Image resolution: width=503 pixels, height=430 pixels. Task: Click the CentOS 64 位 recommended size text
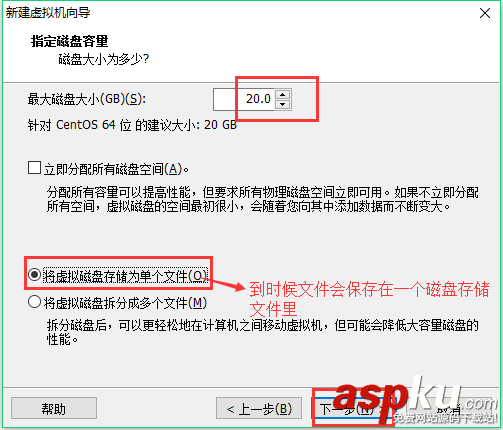(132, 125)
